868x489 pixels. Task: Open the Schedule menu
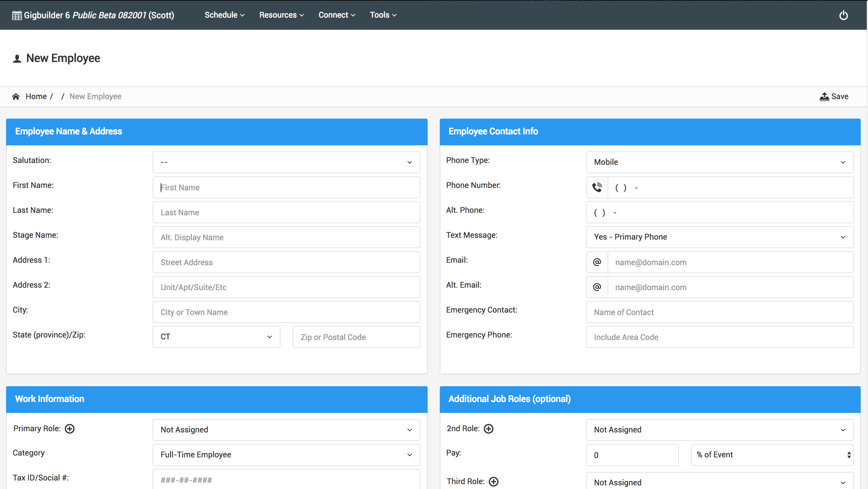click(x=224, y=15)
